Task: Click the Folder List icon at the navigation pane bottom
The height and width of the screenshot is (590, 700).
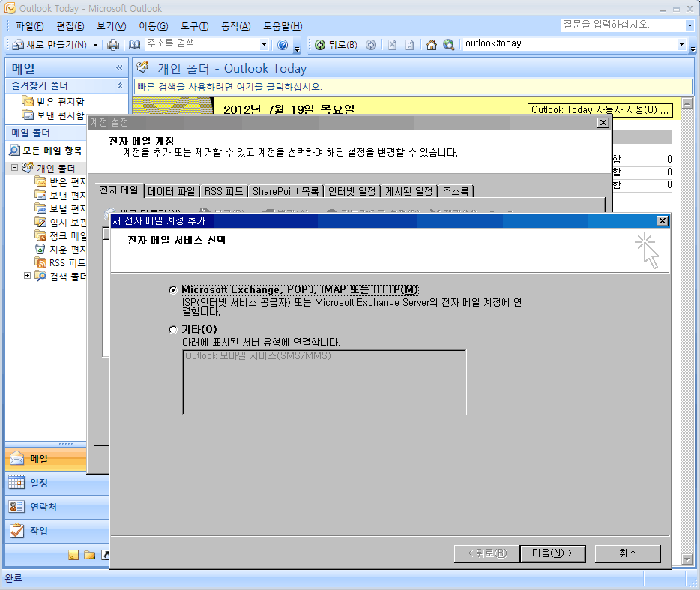Action: (90, 555)
